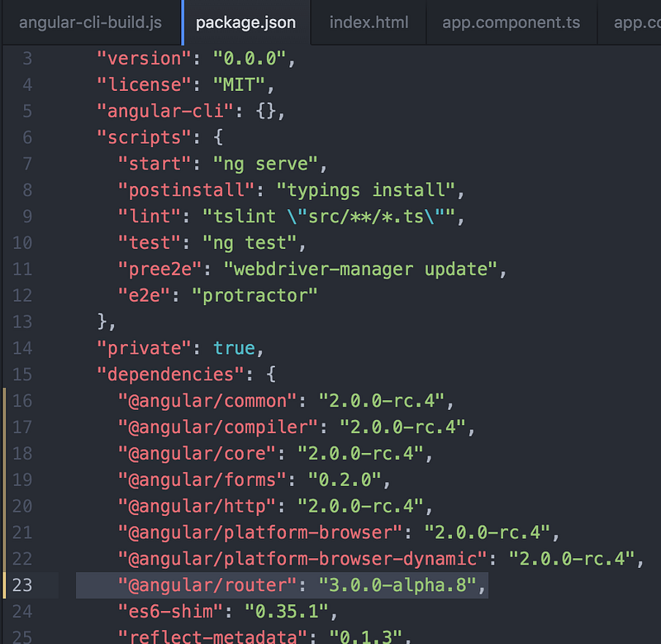Click the true value on the private line
The image size is (661, 644).
tap(234, 348)
